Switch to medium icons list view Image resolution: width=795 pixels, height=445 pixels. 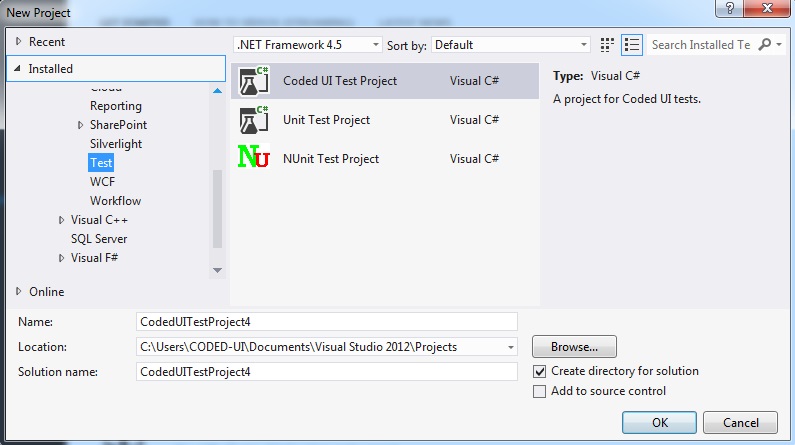pyautogui.click(x=632, y=45)
